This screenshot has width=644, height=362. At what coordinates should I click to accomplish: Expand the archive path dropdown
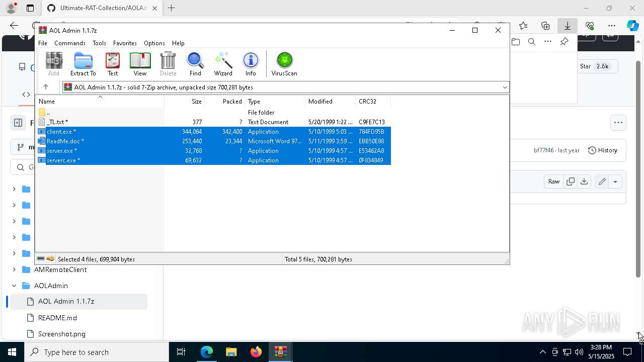(x=505, y=87)
